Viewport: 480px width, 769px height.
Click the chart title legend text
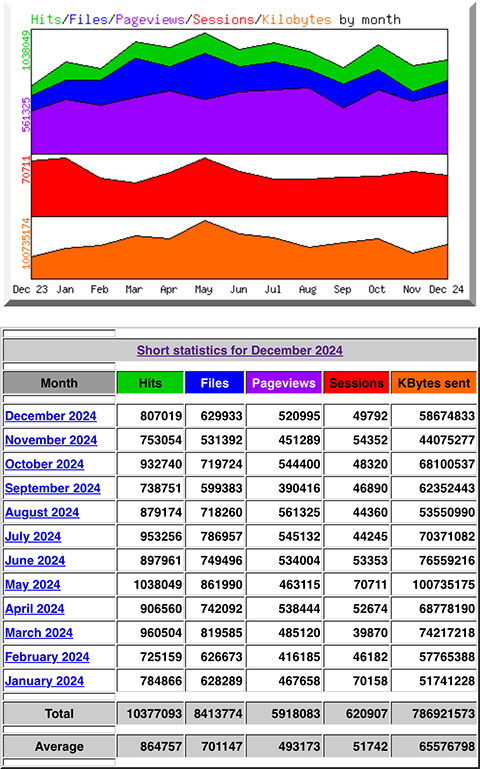216,20
